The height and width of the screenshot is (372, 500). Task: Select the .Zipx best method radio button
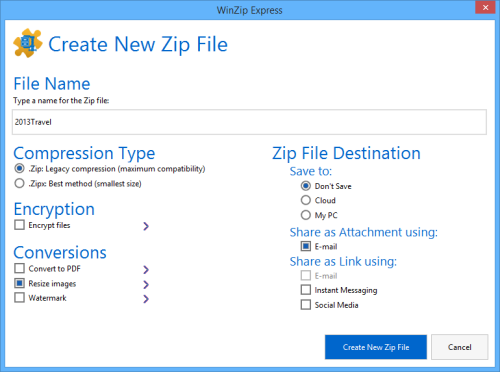[19, 183]
